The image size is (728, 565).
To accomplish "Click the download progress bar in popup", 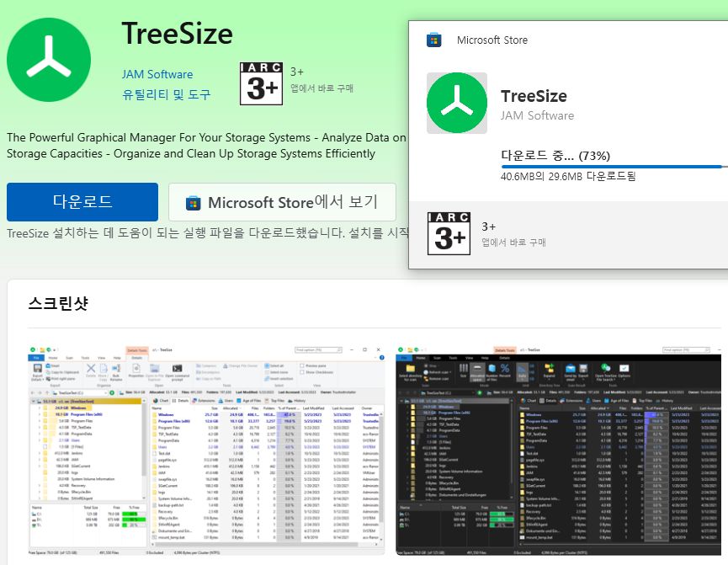I will (614, 167).
